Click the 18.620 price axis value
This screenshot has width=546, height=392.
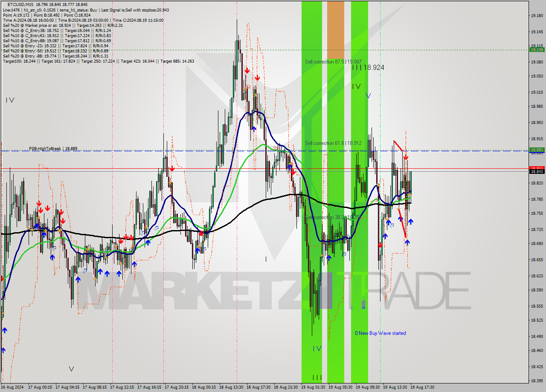pyautogui.click(x=536, y=276)
